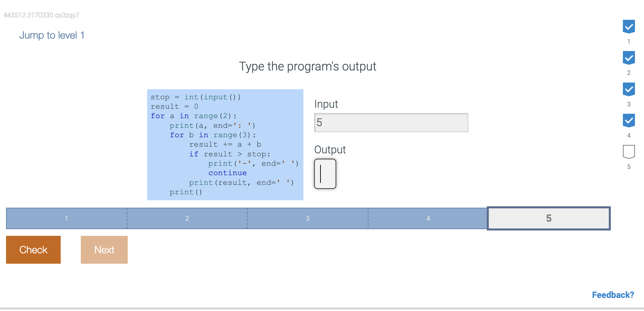Select the highlighted segment 5 in the progress bar
This screenshot has height=311, width=644.
coord(548,218)
